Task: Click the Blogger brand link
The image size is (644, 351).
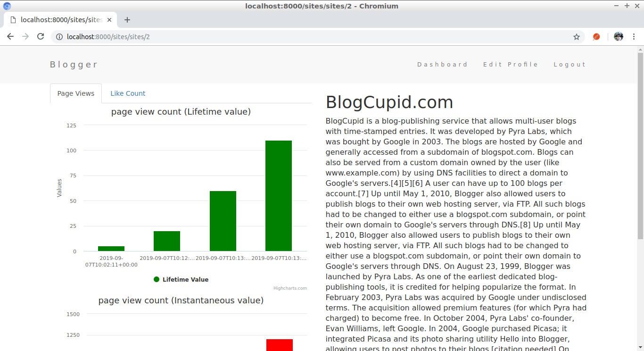Action: 74,65
